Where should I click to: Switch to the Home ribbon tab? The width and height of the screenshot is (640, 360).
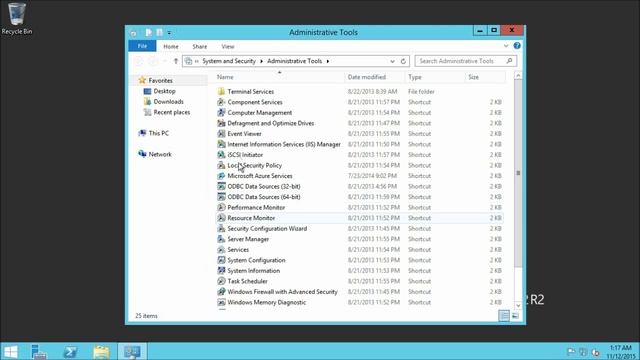pyautogui.click(x=171, y=47)
